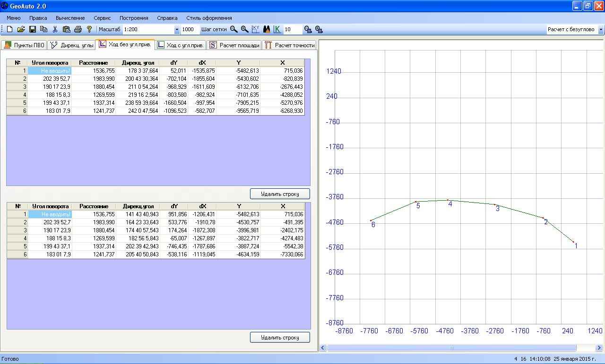Click the binoculars find icon

click(267, 29)
